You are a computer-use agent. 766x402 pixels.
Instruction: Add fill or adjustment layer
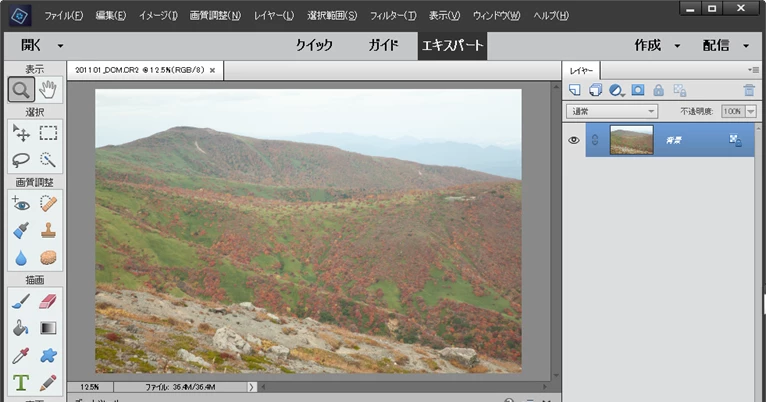(x=617, y=90)
